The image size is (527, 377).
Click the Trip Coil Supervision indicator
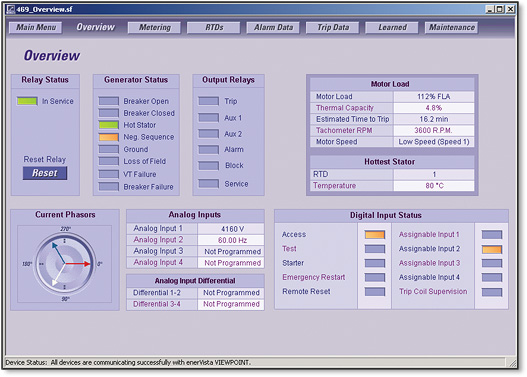(492, 292)
